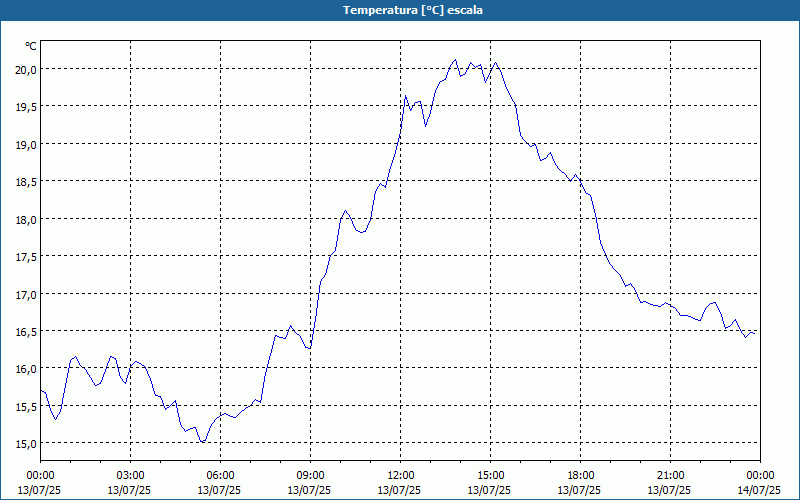This screenshot has height=500, width=800.
Task: Click the 09:00 time axis label
Action: pos(310,476)
